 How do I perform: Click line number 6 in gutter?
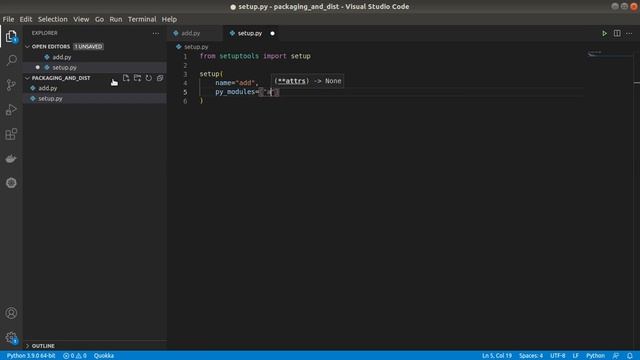[x=185, y=101]
